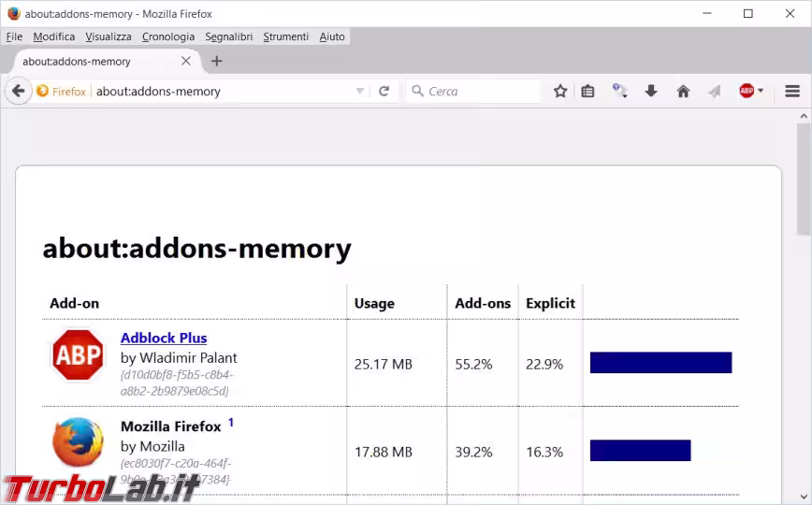812x505 pixels.
Task: Expand the Adblock Plus toolbar dropdown arrow
Action: coord(761,90)
